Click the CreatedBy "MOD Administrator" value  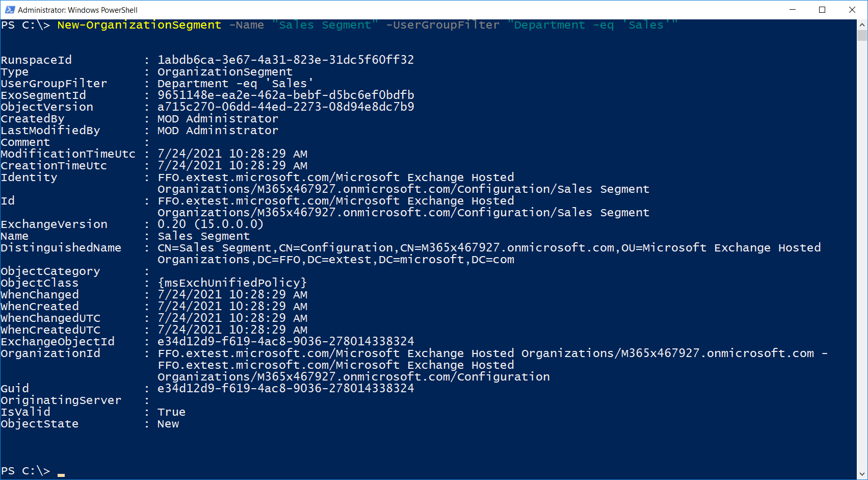point(218,119)
